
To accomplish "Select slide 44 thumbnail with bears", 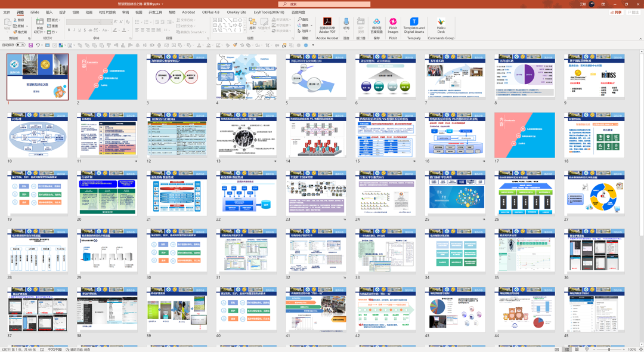I will coord(525,310).
